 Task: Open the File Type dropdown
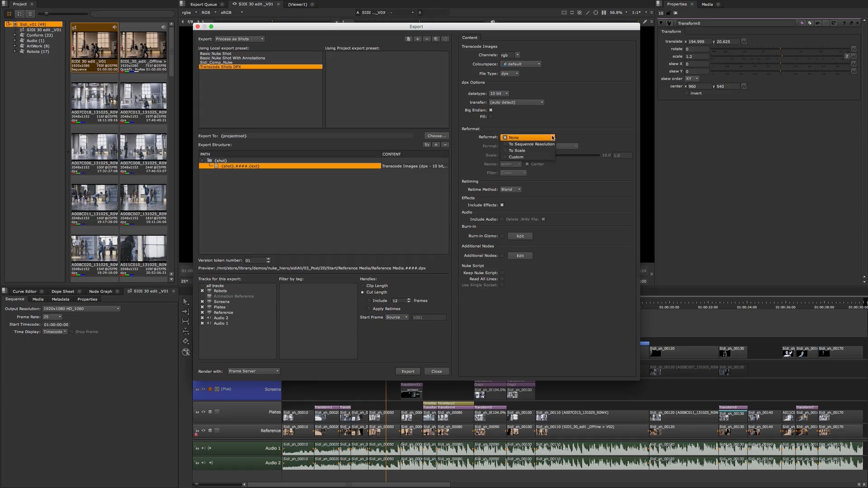pyautogui.click(x=509, y=73)
